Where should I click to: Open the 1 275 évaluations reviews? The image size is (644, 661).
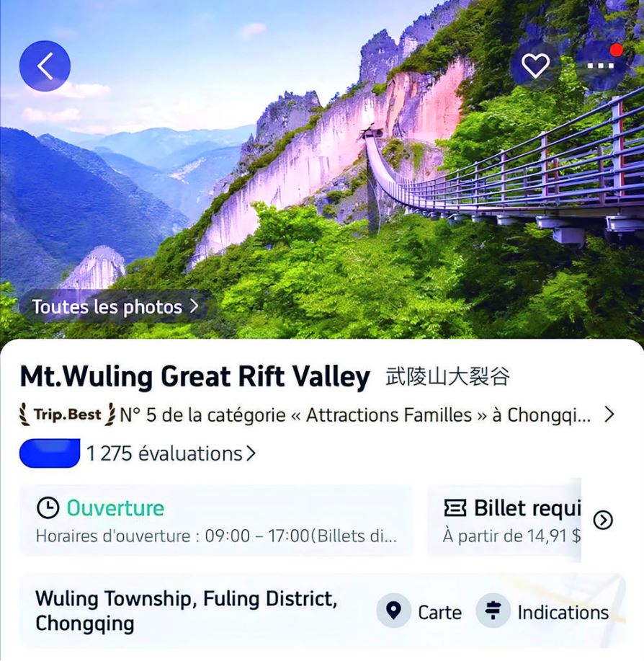pos(171,453)
